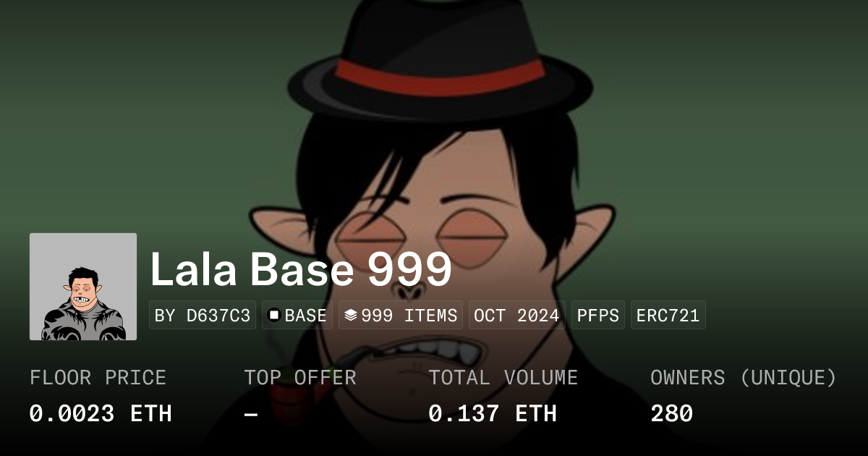Click the 999 ITEMS badge
The image size is (868, 456).
point(401,316)
